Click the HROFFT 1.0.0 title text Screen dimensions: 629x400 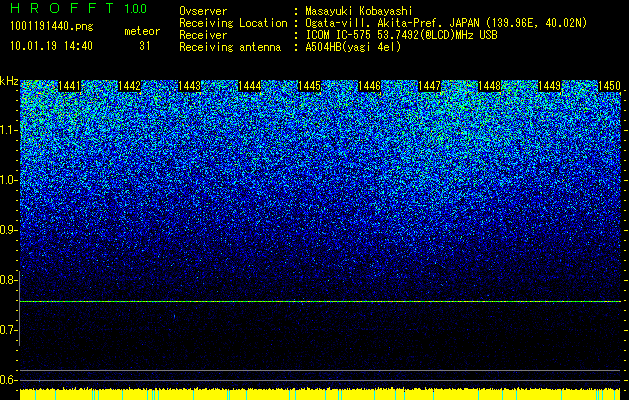(x=78, y=8)
